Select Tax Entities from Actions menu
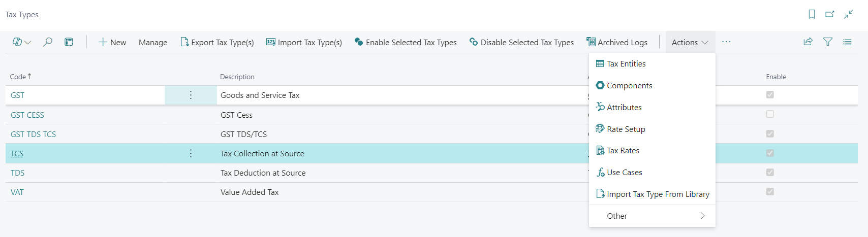This screenshot has height=237, width=868. pos(626,64)
